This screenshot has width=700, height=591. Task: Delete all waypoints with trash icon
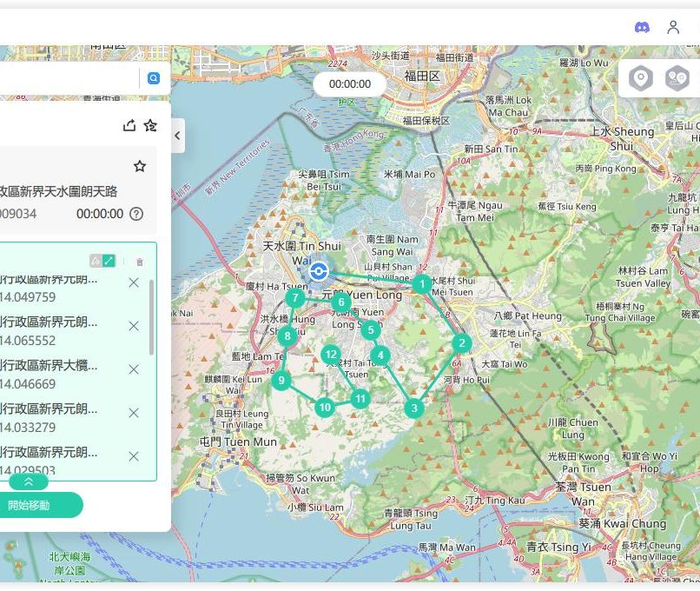(140, 261)
